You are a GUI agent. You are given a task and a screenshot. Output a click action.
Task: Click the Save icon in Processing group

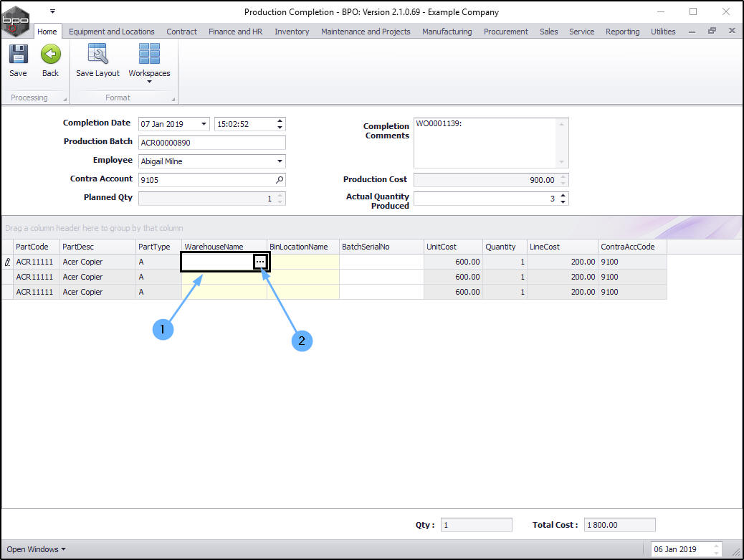(x=18, y=54)
